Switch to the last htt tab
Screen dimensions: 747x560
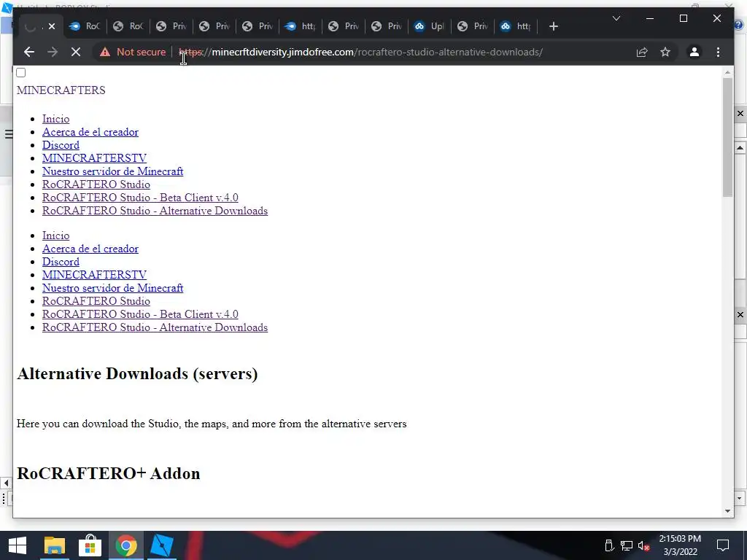(x=516, y=26)
